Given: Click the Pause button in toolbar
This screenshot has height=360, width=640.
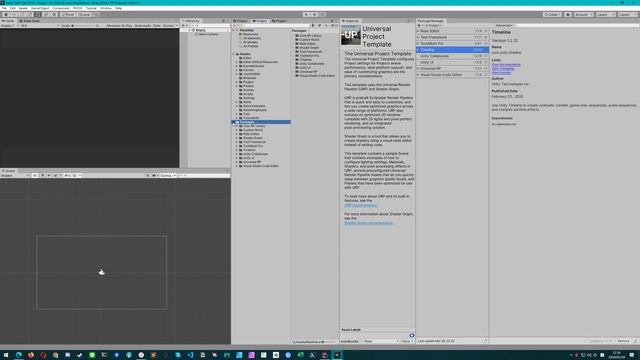Looking at the screenshot, I should tap(314, 15).
